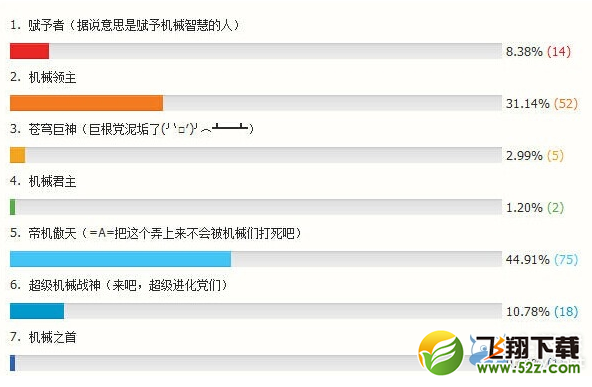Viewport: 592px width, 387px height.
Task: Click the yellow bar for 苍穹巨神
Action: pos(17,155)
